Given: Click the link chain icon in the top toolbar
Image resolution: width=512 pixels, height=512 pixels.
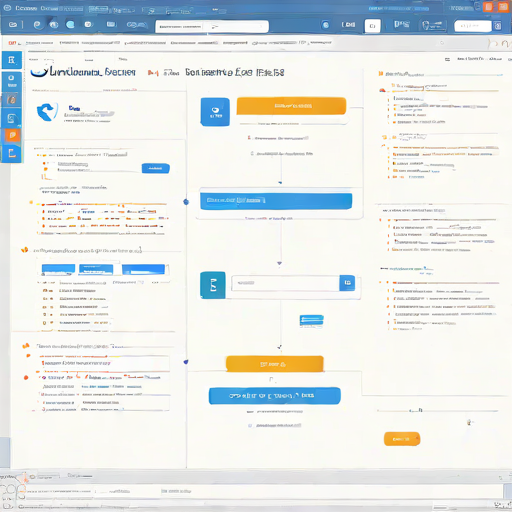Looking at the screenshot, I should [13, 25].
